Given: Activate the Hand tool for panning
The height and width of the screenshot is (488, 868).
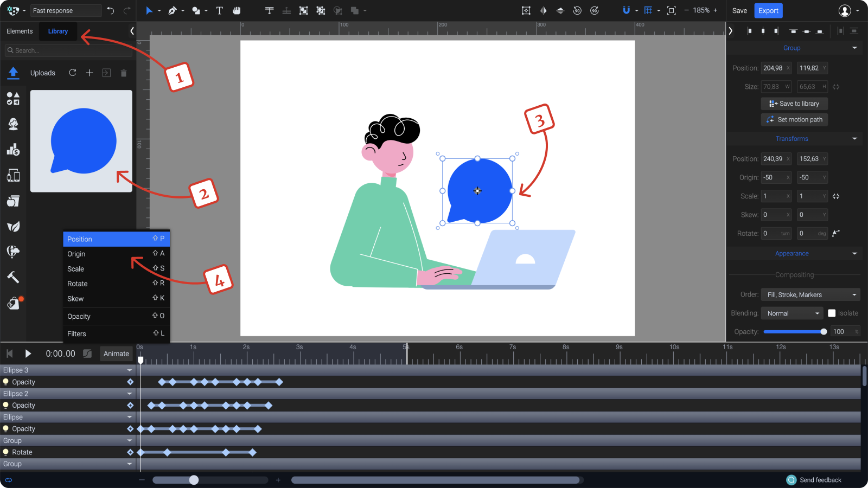Looking at the screenshot, I should click(237, 10).
